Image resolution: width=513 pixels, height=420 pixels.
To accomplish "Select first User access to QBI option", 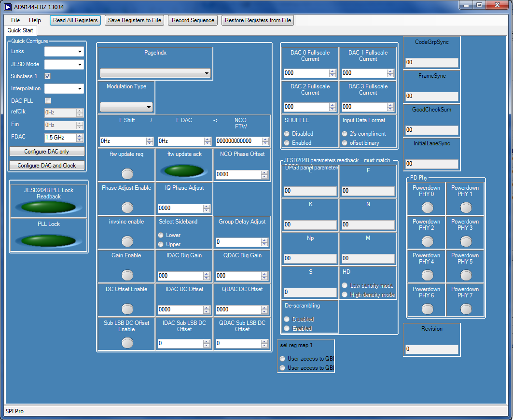I will 282,359.
